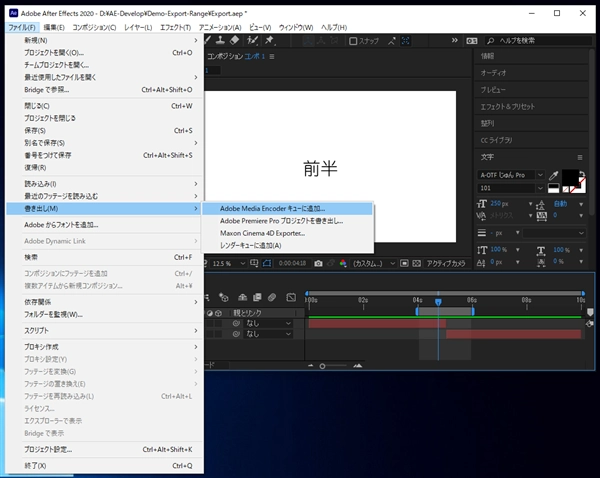Open the resolution (カスタム...) dropdown
This screenshot has height=478, width=600.
[373, 263]
